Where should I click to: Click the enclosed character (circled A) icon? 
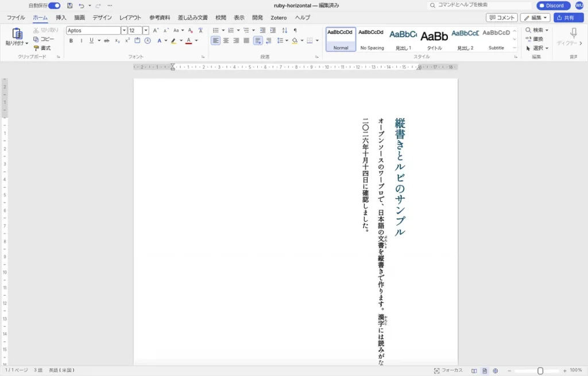(x=148, y=41)
